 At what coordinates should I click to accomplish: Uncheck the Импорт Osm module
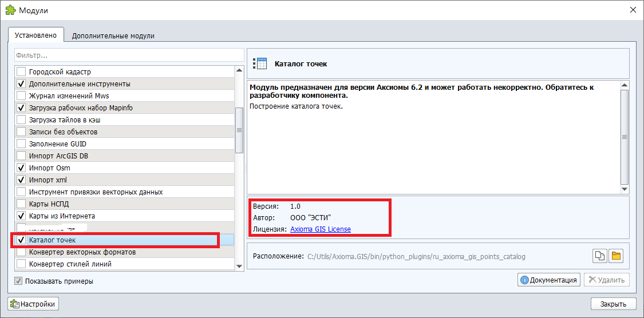pos(21,168)
